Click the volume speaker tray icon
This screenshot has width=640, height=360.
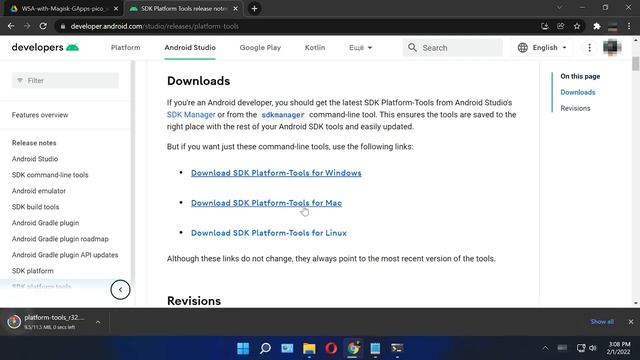pyautogui.click(x=593, y=348)
